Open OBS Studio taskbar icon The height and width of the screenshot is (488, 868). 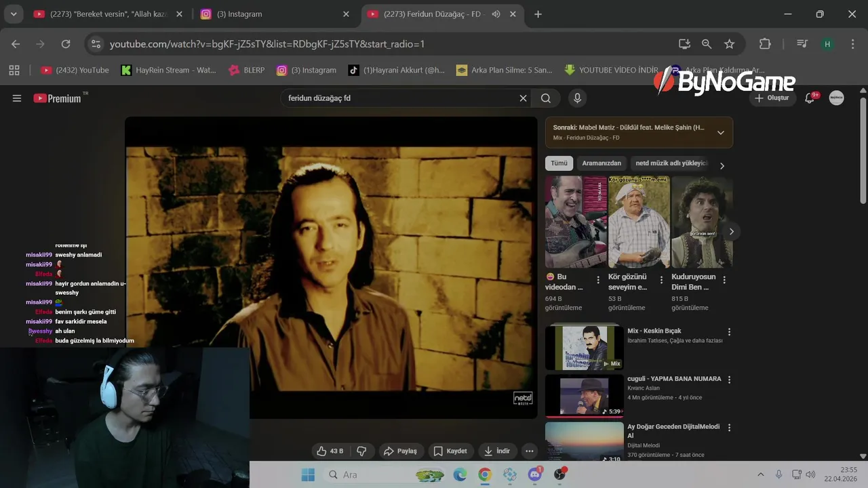coord(560,474)
